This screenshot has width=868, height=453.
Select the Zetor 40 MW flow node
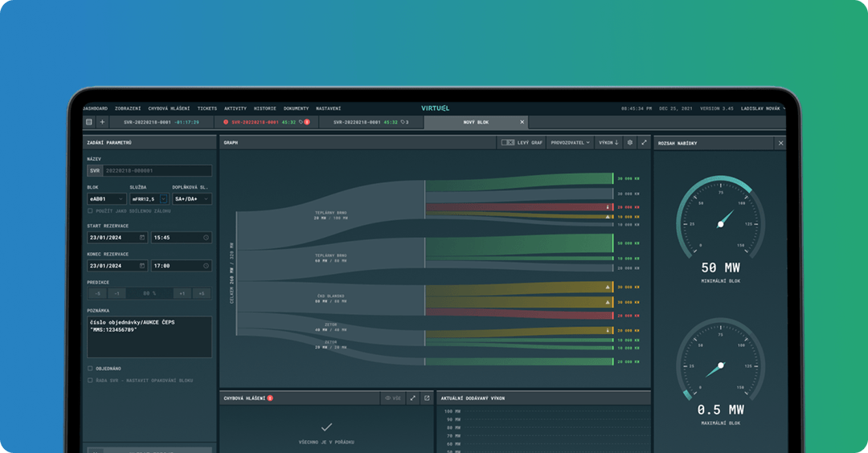[330, 327]
